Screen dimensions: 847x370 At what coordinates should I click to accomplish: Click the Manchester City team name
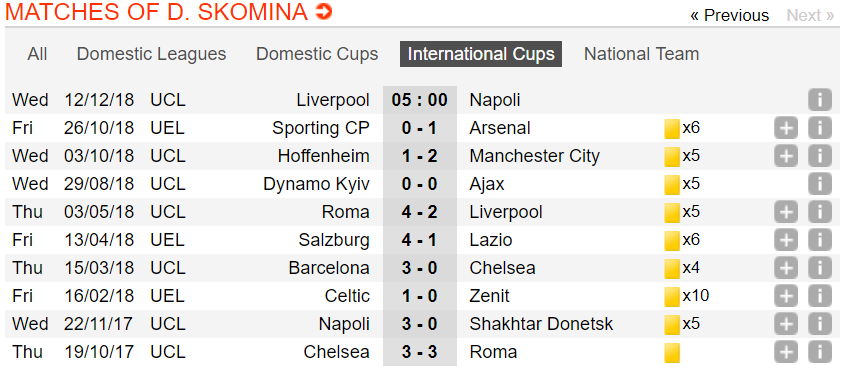[x=535, y=156]
